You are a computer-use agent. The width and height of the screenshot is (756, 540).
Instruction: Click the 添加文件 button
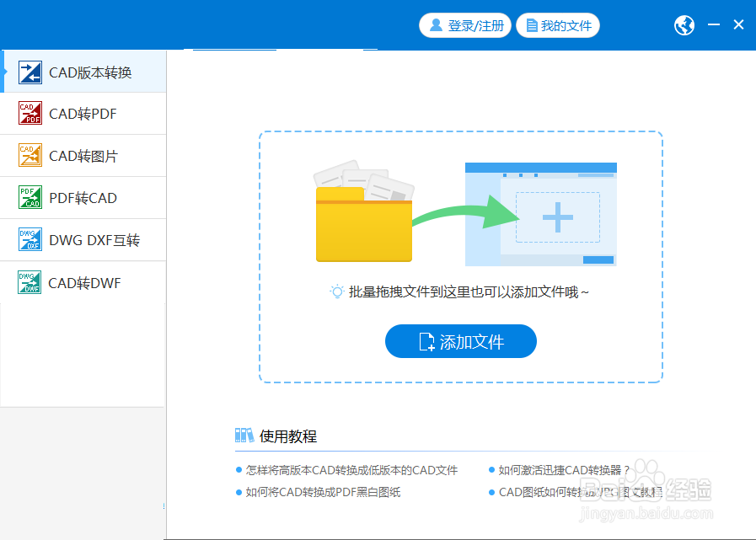pyautogui.click(x=460, y=341)
